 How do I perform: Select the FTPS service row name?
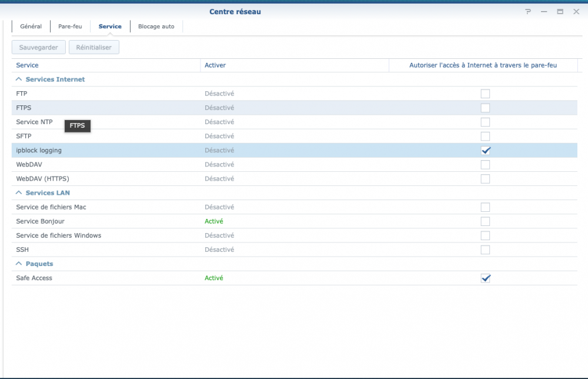(24, 108)
